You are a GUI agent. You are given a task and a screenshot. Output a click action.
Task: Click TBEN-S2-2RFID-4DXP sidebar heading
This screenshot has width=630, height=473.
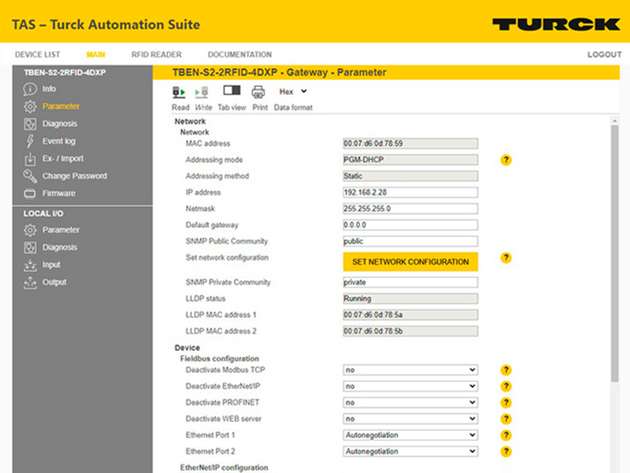pos(65,72)
